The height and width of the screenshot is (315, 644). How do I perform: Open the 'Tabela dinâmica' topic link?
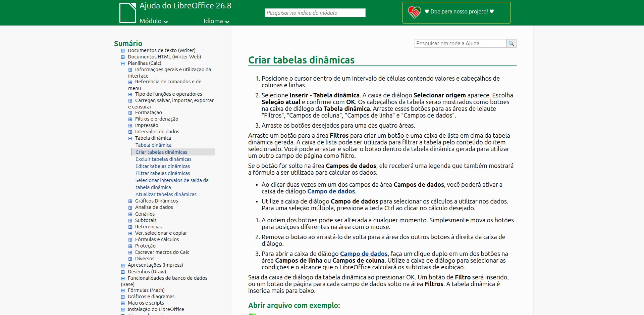coord(153,145)
